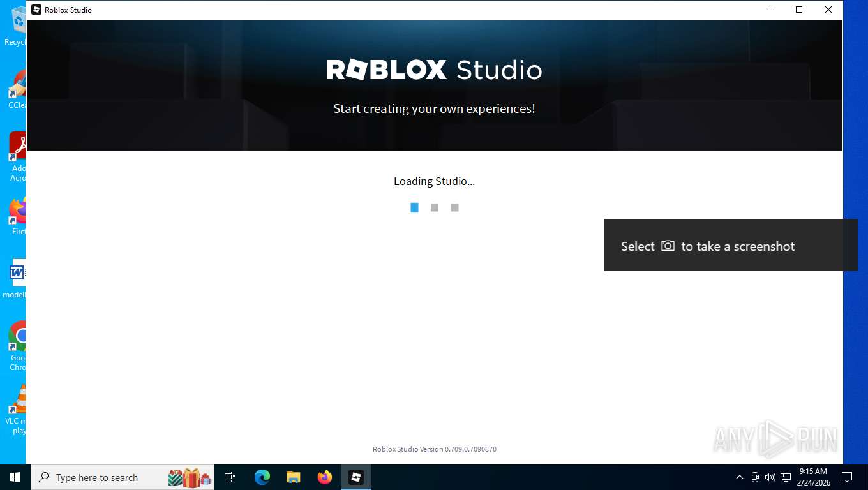The width and height of the screenshot is (868, 490).
Task: Open the VLC media player desktop shortcut
Action: coord(16,408)
